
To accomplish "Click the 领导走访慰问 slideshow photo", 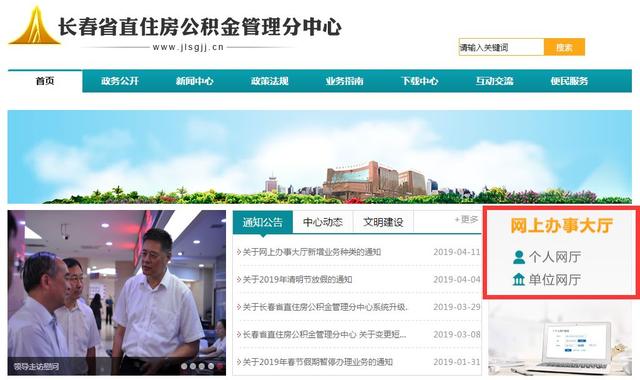I will 117,293.
